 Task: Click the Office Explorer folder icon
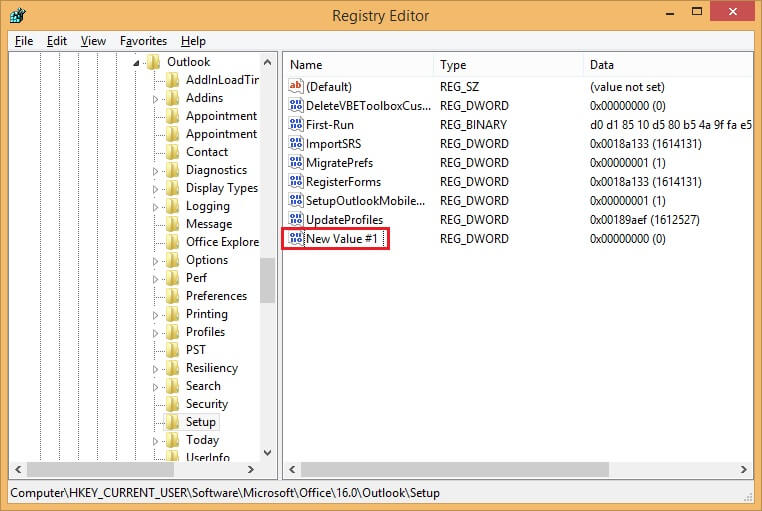coord(173,241)
